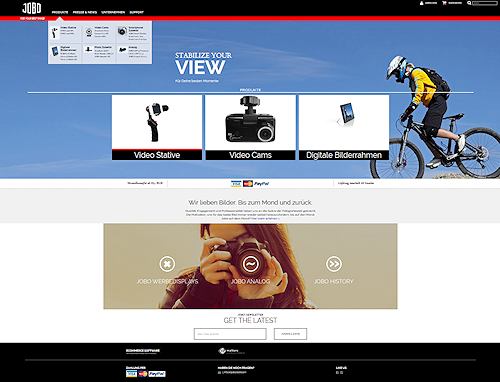This screenshot has width=500, height=382.
Task: Click Analog icon in dropdown menu
Action: coord(123,50)
